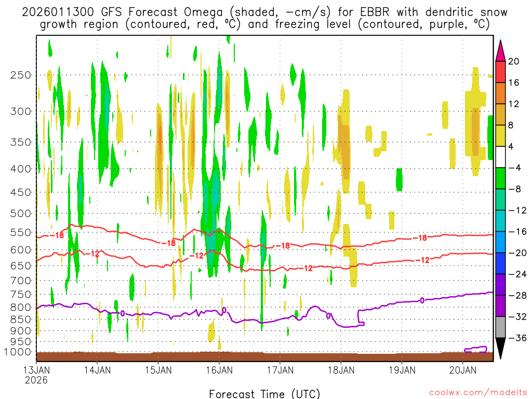Screen dimensions: 532x399
Task: Click the colorbar tick label -32
Action: point(517,317)
